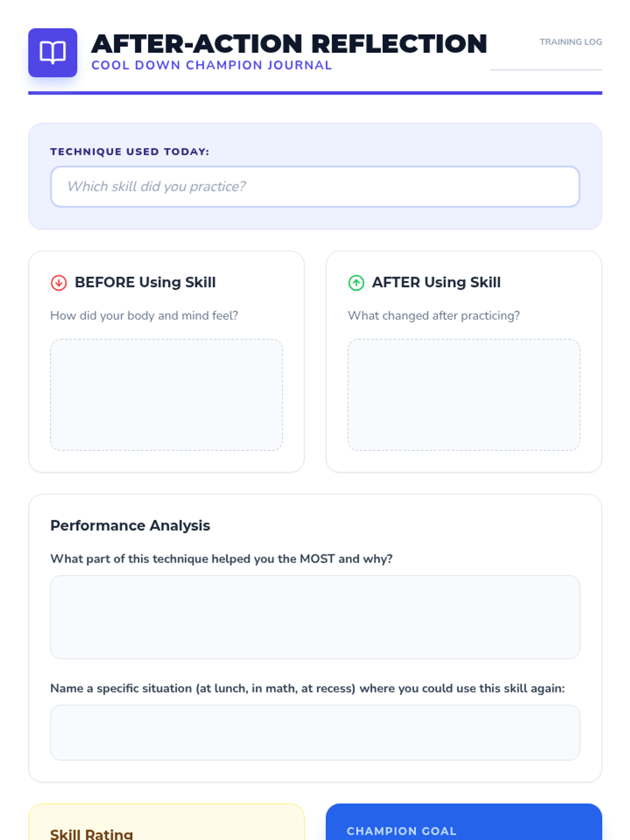Click the open book journal logo icon
Screen dimensions: 630x840
[x=52, y=52]
